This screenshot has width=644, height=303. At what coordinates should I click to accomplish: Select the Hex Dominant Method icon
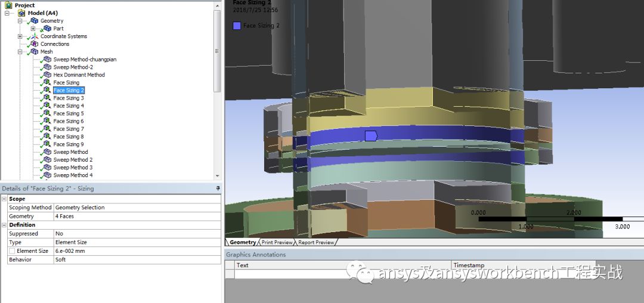tap(47, 75)
